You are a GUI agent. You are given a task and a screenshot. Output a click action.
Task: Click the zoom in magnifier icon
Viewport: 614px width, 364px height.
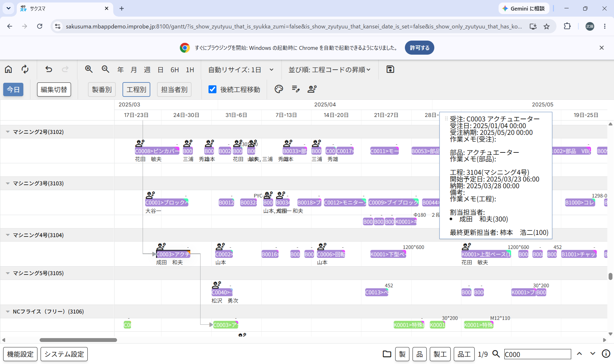(x=89, y=69)
